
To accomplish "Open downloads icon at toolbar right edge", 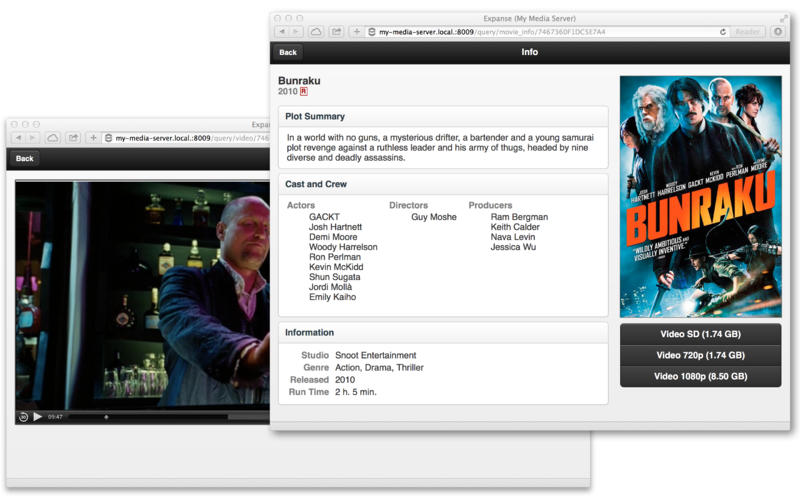I will tap(778, 32).
